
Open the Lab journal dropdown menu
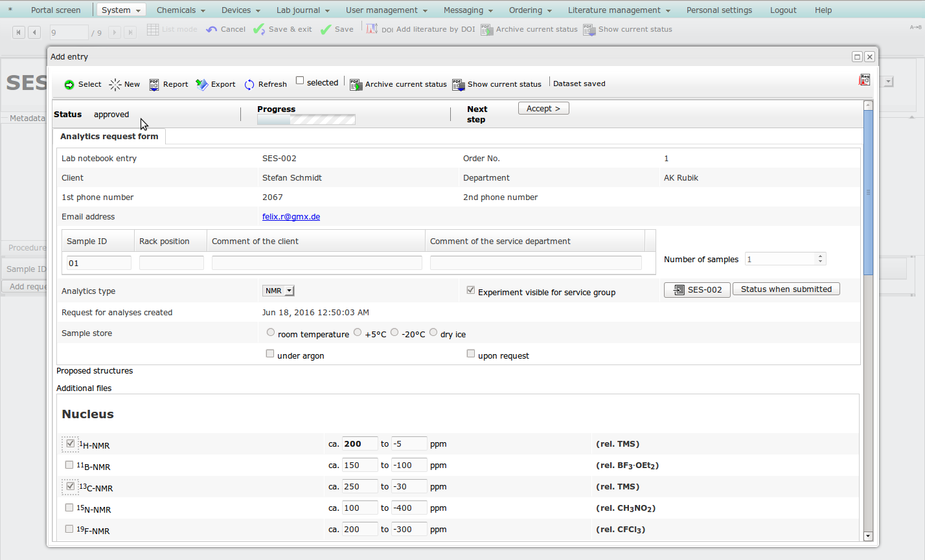tap(303, 10)
